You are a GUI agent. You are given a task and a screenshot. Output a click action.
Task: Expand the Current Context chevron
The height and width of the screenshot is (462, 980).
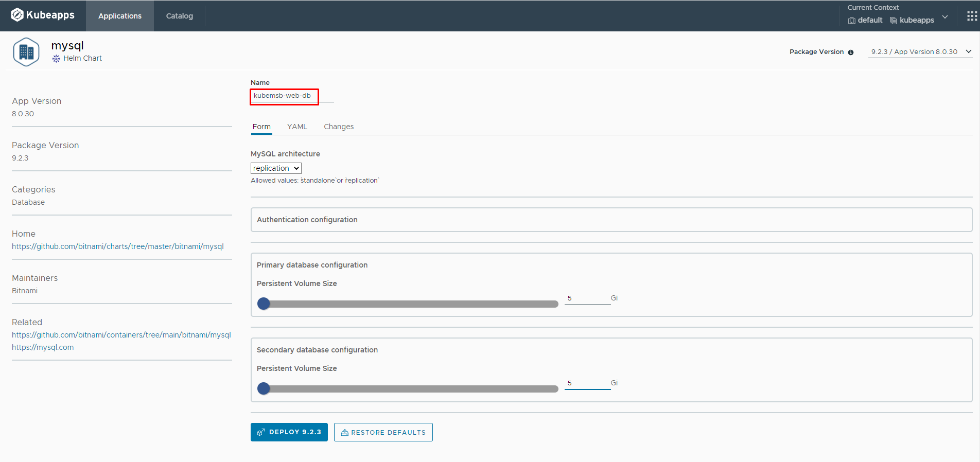pyautogui.click(x=945, y=17)
